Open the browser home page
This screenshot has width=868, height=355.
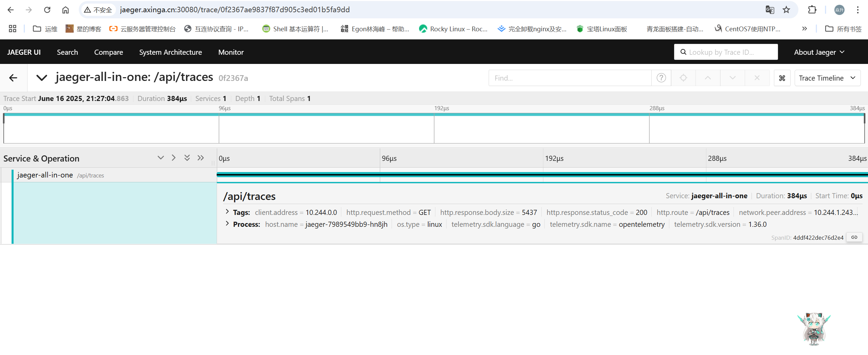click(66, 10)
